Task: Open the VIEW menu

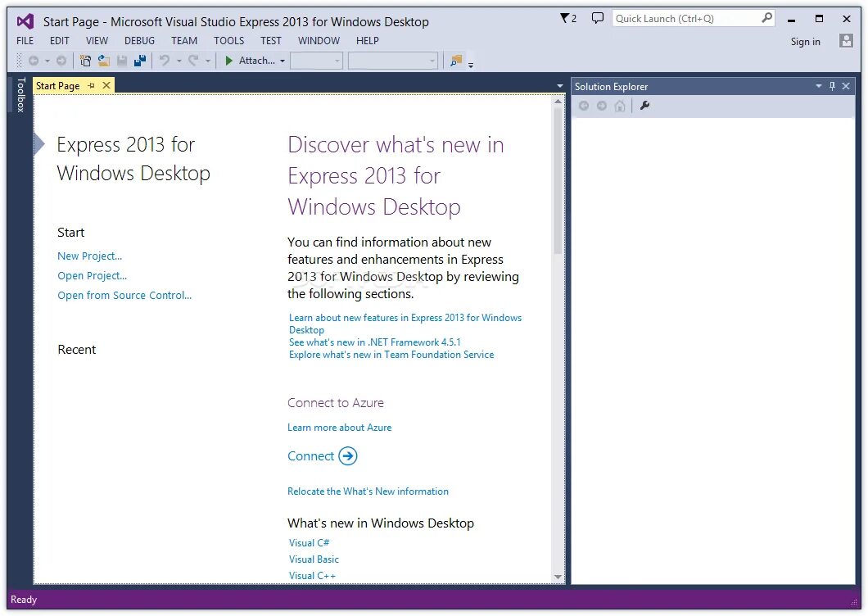Action: coord(97,40)
